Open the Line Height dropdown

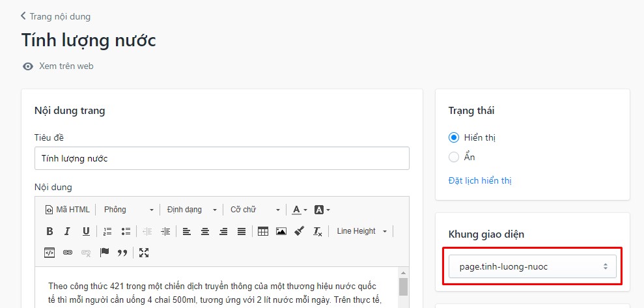click(x=361, y=231)
